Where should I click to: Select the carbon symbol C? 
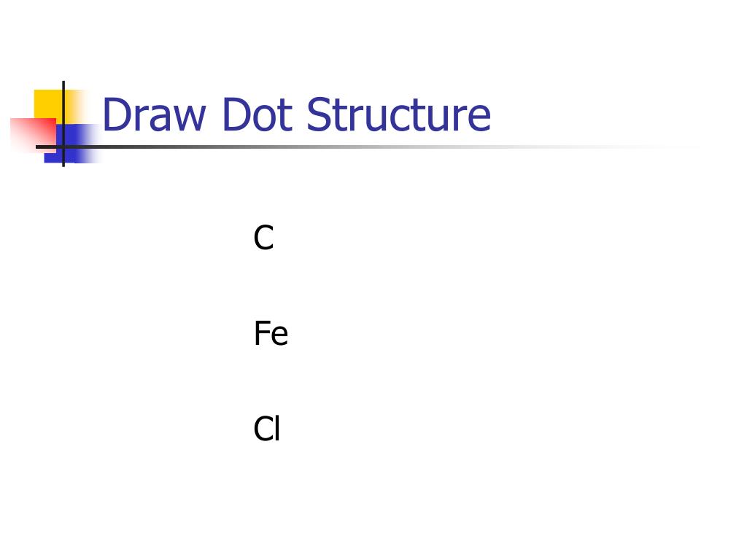[x=263, y=238]
